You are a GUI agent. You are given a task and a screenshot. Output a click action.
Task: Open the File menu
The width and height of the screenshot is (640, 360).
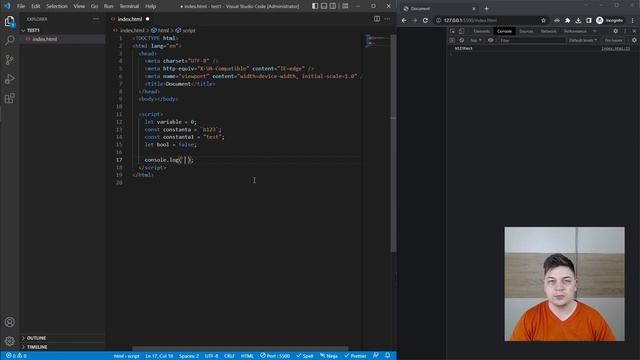(21, 6)
